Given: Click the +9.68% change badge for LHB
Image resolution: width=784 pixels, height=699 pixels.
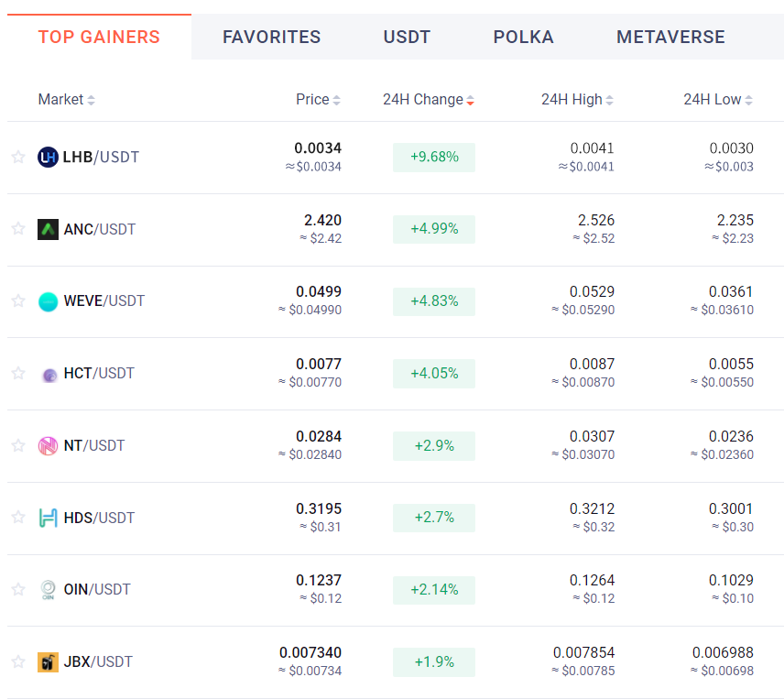Looking at the screenshot, I should click(x=433, y=157).
